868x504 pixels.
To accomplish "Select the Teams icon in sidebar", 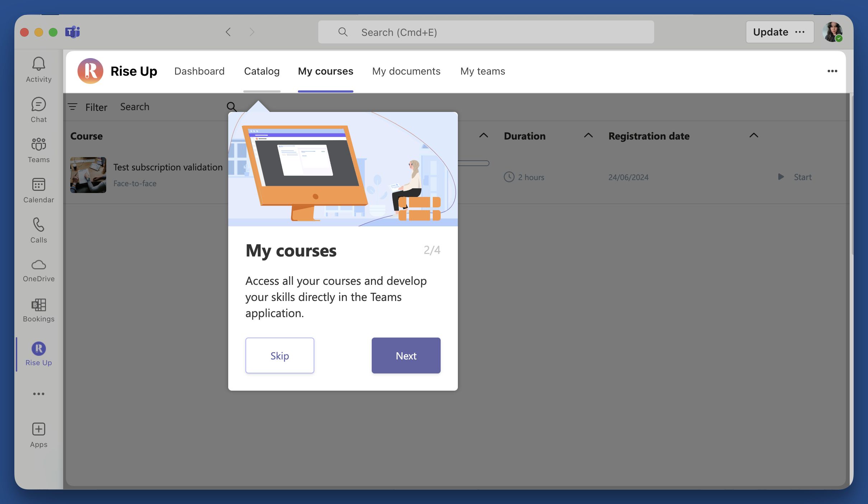I will click(x=38, y=150).
